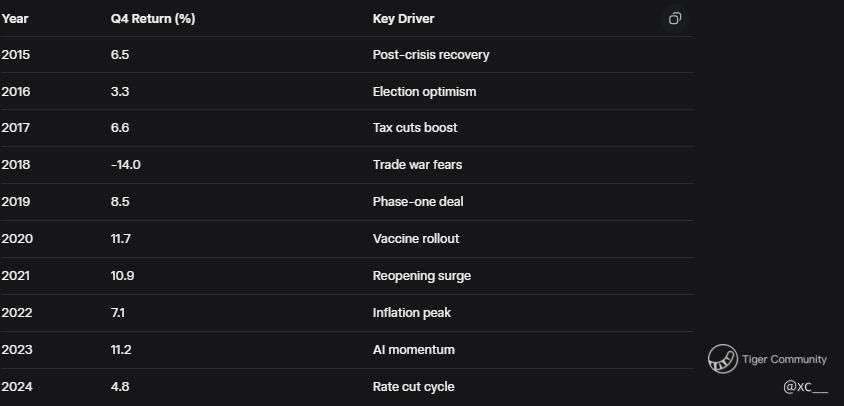Click the Tiger Community logo icon
The image size is (844, 406).
(x=722, y=359)
